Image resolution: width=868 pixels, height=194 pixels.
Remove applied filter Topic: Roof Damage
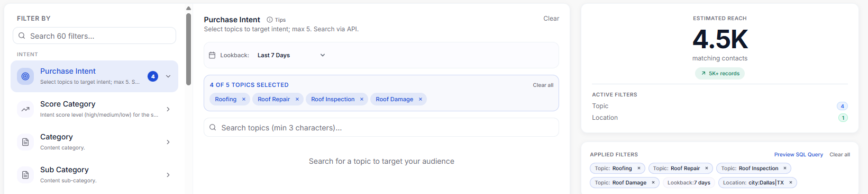653,183
